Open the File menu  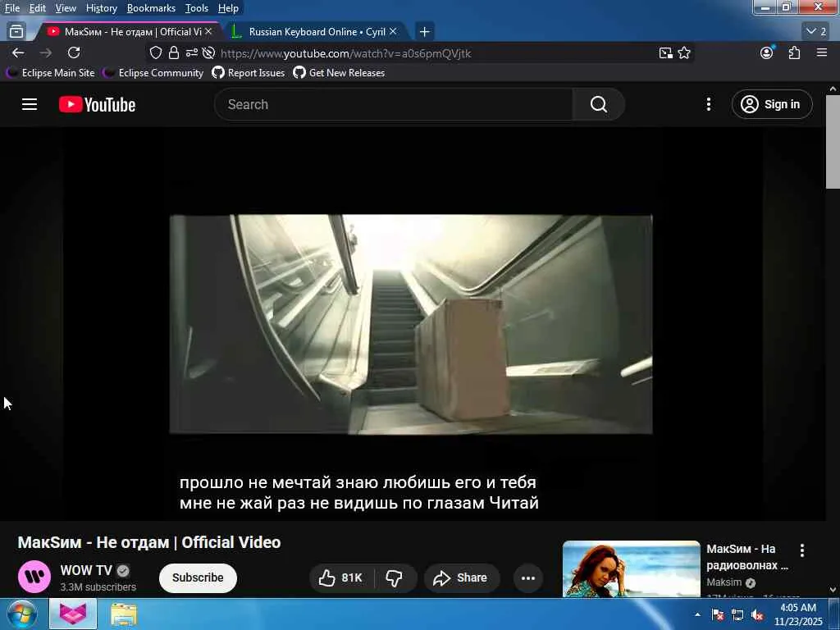click(x=11, y=8)
